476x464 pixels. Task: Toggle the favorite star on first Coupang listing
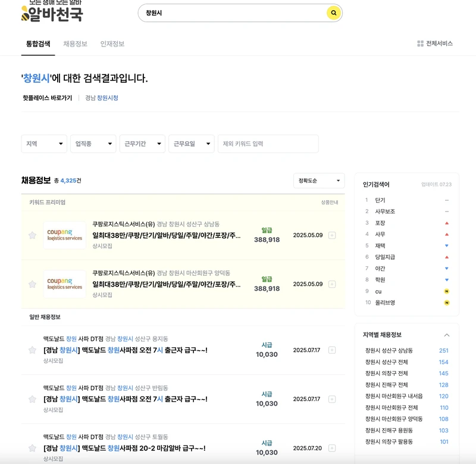(32, 235)
